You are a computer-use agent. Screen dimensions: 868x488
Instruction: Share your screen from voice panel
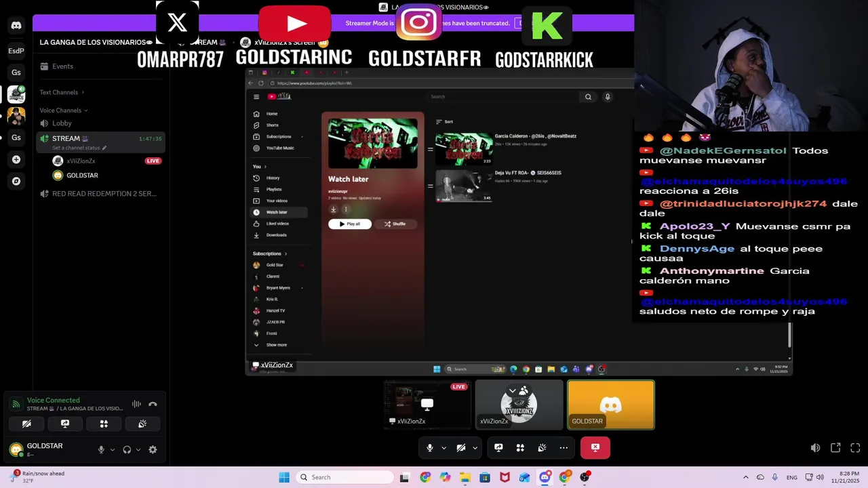coord(65,424)
